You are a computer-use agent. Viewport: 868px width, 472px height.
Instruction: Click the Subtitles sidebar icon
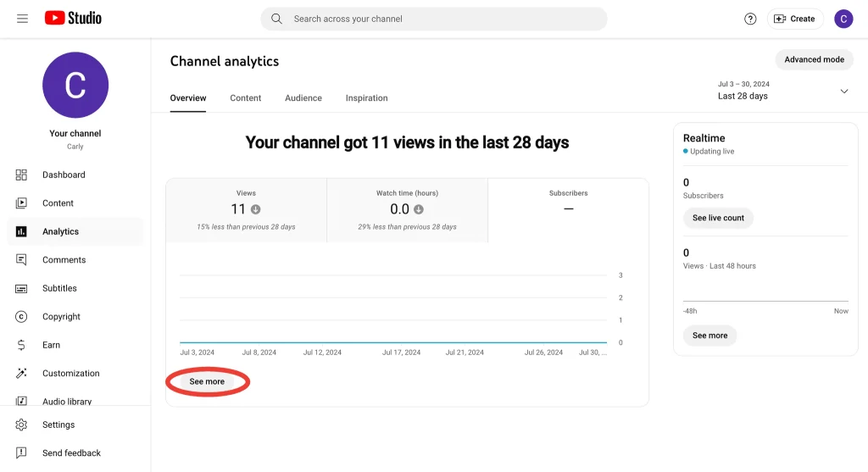pyautogui.click(x=21, y=288)
